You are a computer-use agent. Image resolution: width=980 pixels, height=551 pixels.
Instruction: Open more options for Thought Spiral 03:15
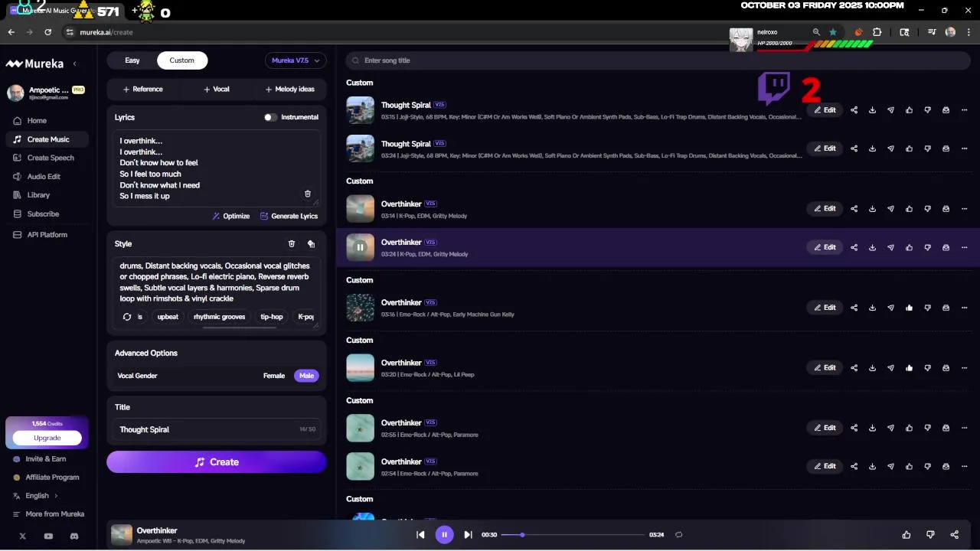(964, 110)
